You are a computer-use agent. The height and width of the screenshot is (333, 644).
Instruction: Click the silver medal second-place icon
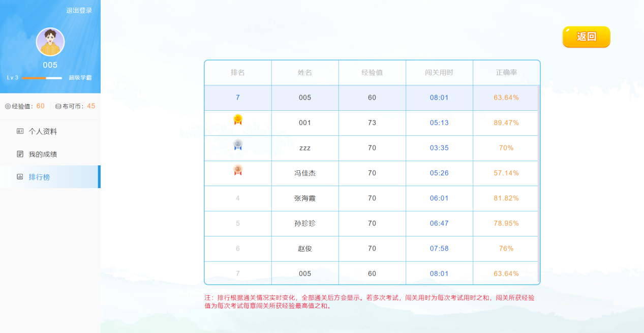point(237,145)
